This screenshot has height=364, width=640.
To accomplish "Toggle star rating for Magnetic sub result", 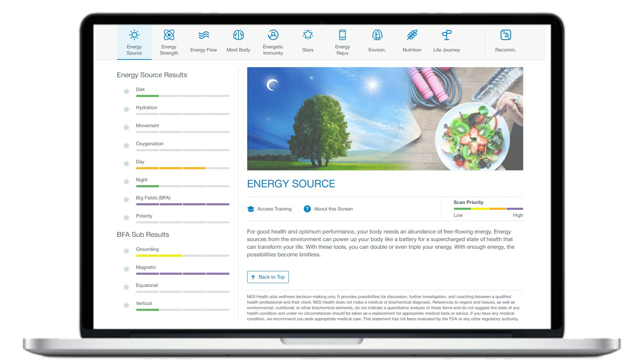I will pyautogui.click(x=127, y=268).
